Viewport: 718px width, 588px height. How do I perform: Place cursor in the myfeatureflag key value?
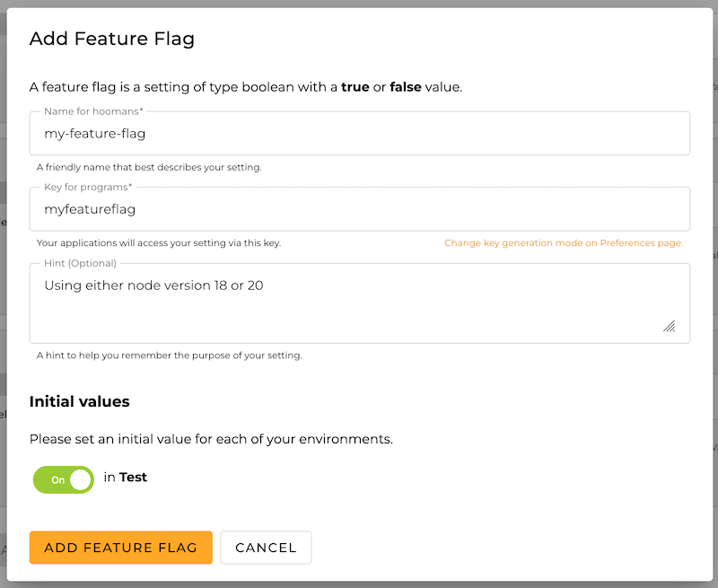[90, 208]
